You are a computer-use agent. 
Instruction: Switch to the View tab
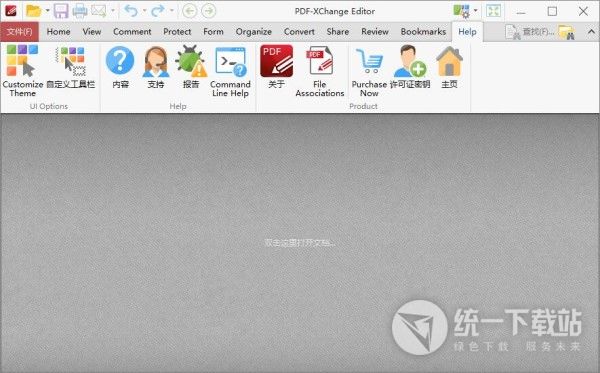[x=92, y=32]
